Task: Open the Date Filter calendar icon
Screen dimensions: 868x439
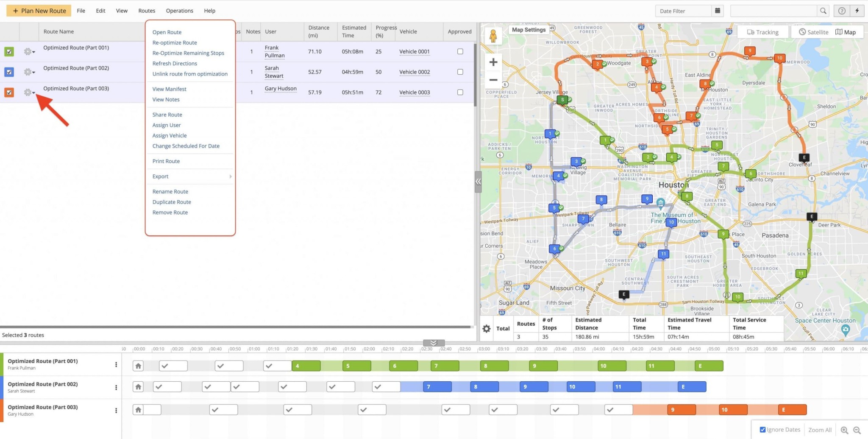Action: pos(717,11)
